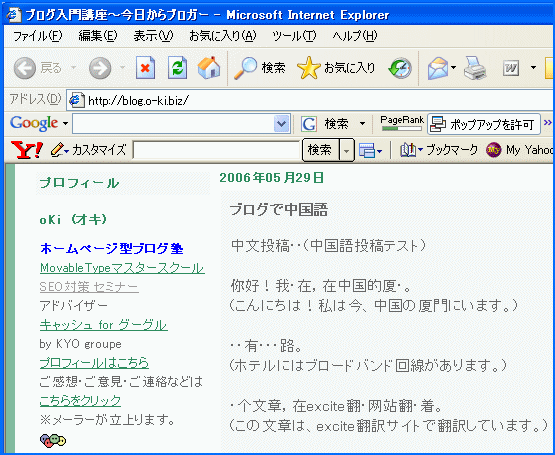Expand the Back button history arrow
The width and height of the screenshot is (555, 455).
(74, 67)
